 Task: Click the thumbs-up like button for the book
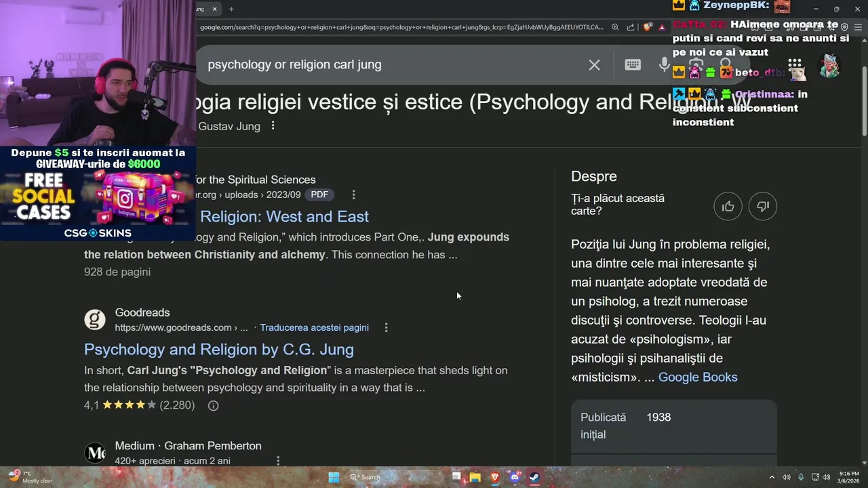coord(728,206)
